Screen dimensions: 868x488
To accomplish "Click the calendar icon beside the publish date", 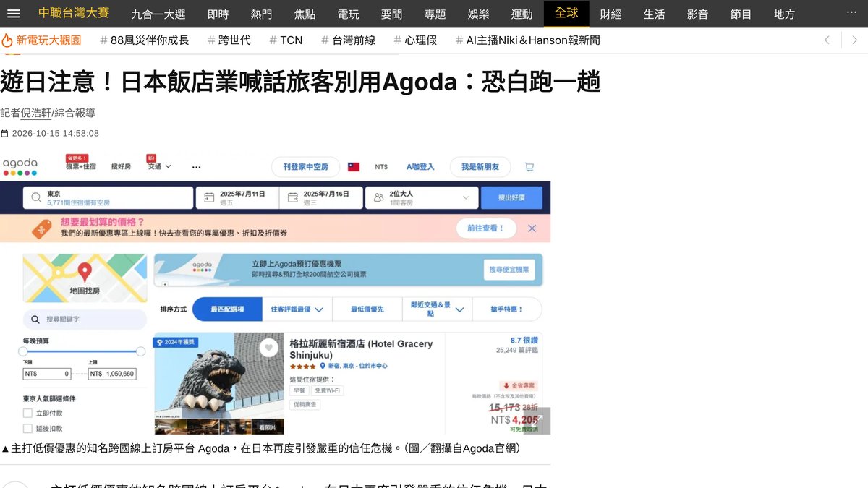I will (4, 134).
